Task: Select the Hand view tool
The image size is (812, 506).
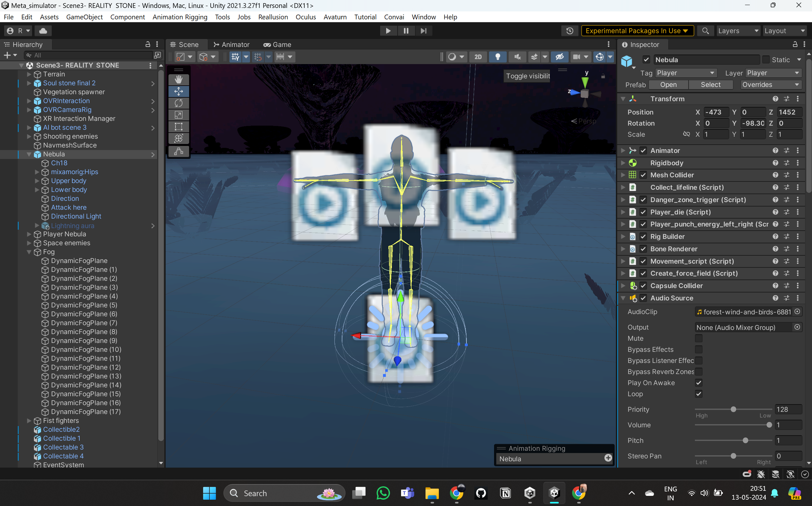Action: coord(178,79)
